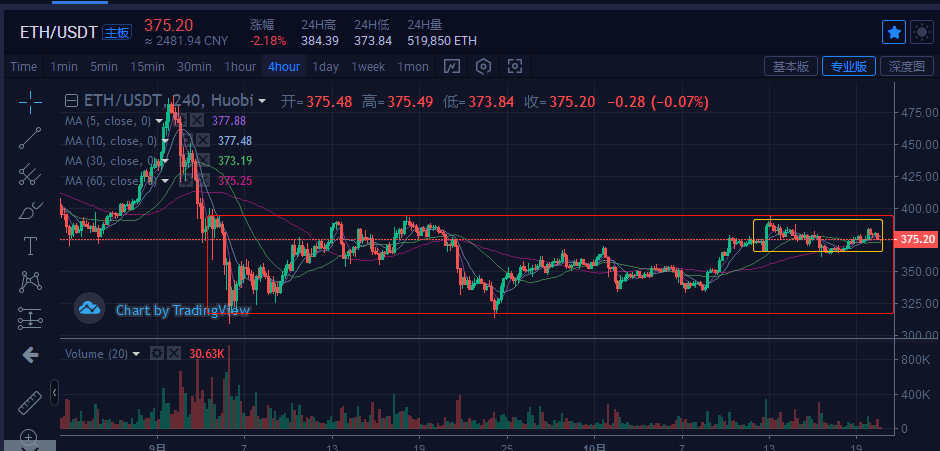Collapse the ETH/USDT legend minus box
This screenshot has width=940, height=451.
point(71,101)
